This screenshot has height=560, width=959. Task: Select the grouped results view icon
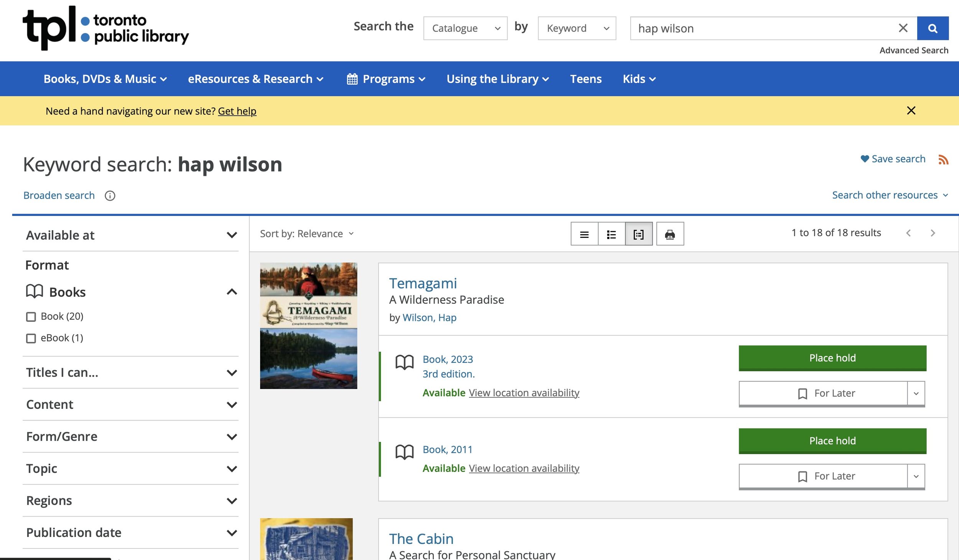click(639, 234)
